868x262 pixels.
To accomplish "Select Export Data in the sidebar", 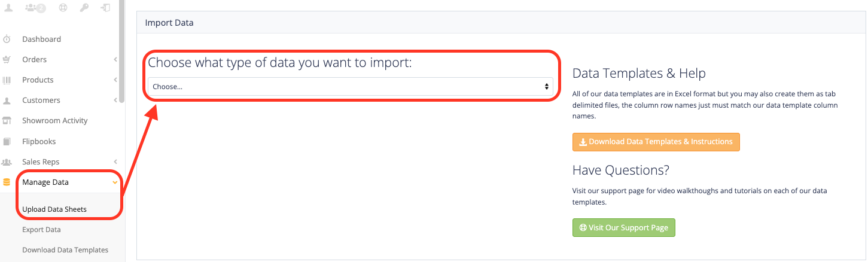I will click(x=41, y=230).
